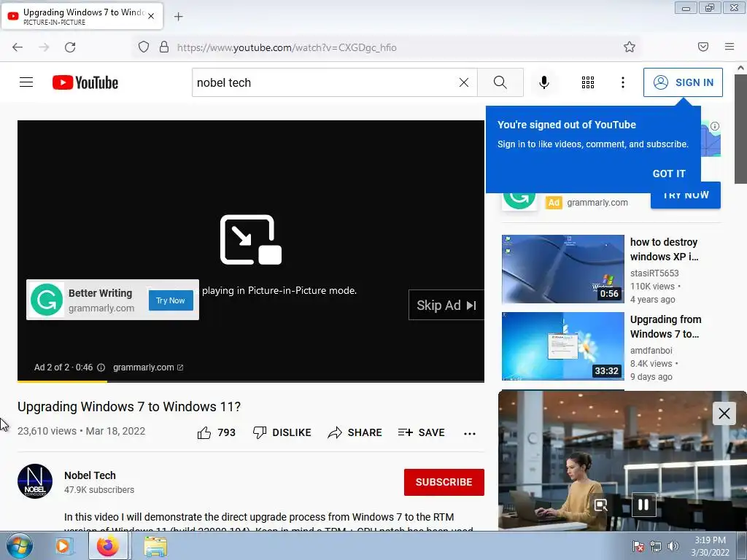Open a new Firefox tab

tap(178, 17)
